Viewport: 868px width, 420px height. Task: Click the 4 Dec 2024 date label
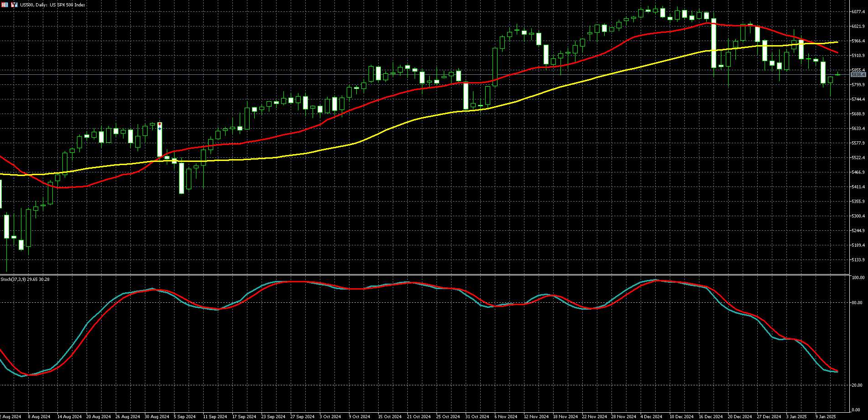(652, 417)
